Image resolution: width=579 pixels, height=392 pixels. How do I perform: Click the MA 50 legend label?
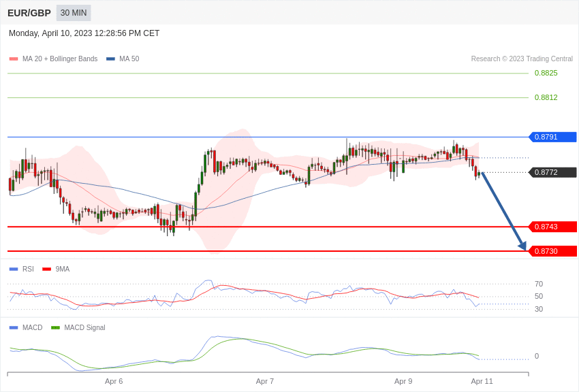tap(129, 59)
